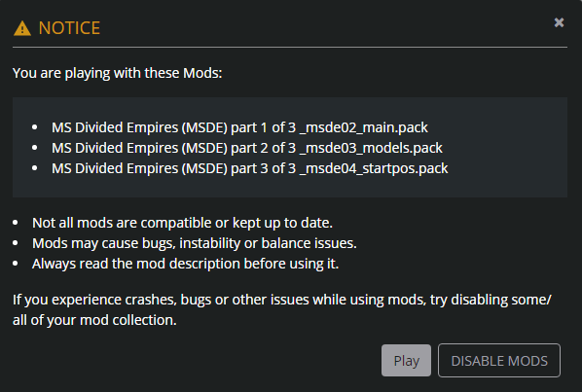Image resolution: width=582 pixels, height=392 pixels.
Task: Click the 'Mods may cause bugs' warning line
Action: coord(194,243)
